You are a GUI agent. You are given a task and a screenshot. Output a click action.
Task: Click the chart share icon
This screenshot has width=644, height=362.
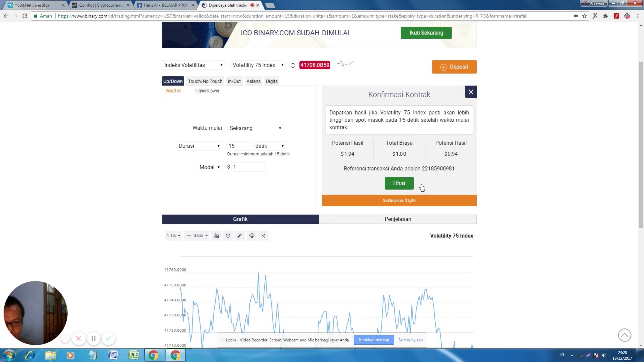[x=263, y=235]
